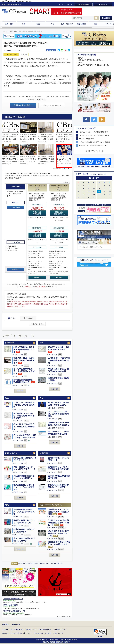
Task: Click the 無料会員登録 header button
Action: (84, 4)
